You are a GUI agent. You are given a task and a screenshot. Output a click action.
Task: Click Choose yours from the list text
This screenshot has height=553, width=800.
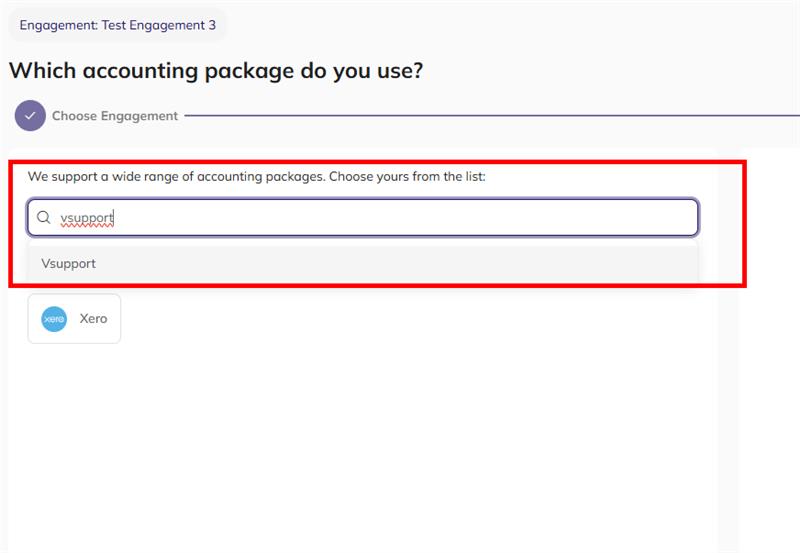(407, 177)
